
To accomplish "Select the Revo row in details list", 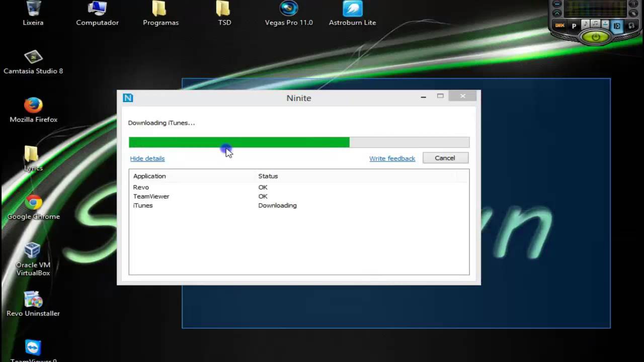I will click(299, 187).
